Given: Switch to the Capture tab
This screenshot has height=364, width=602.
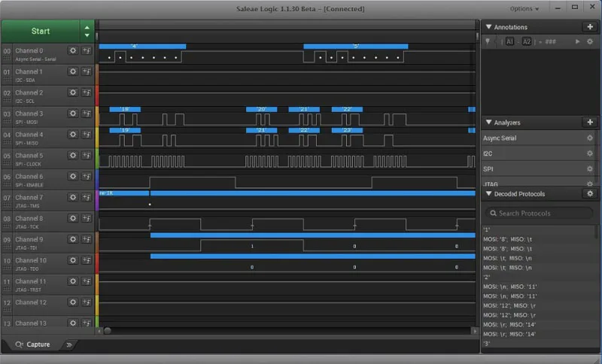Looking at the screenshot, I should pyautogui.click(x=32, y=344).
